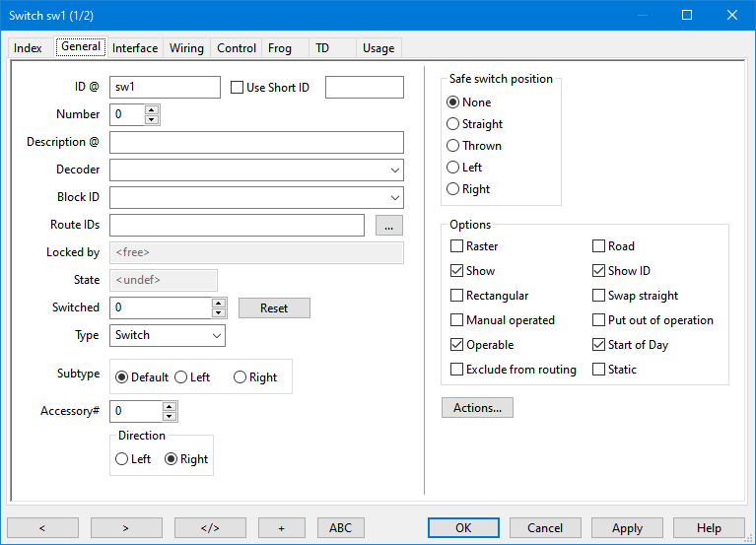Switch to the Wiring tab
The width and height of the screenshot is (756, 545).
(x=186, y=48)
